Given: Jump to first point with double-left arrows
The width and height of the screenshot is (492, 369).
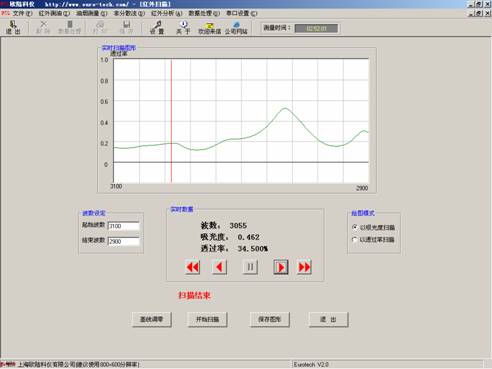Looking at the screenshot, I should [193, 267].
